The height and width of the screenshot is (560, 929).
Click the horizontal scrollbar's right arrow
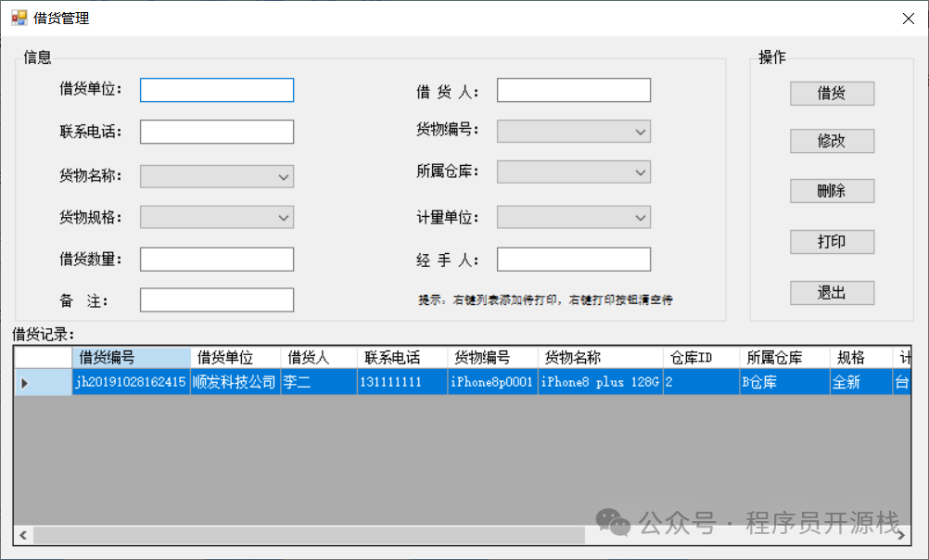pyautogui.click(x=902, y=535)
